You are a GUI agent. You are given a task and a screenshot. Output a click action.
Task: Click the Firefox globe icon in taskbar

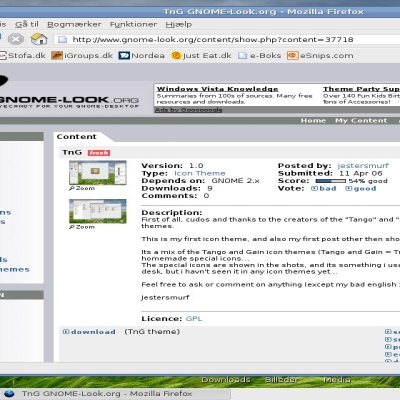click(9, 394)
